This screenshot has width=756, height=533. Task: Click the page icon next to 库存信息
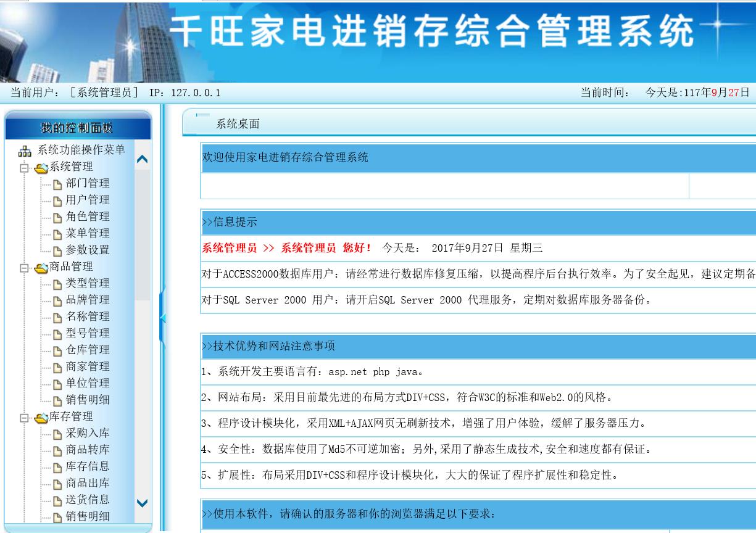pyautogui.click(x=57, y=467)
